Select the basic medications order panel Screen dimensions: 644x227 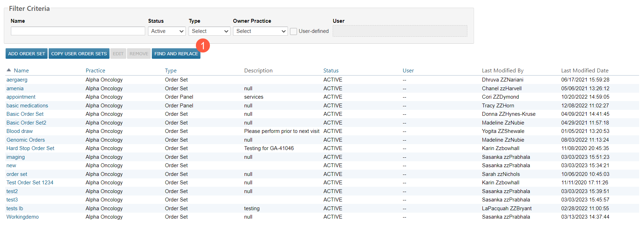(x=27, y=106)
